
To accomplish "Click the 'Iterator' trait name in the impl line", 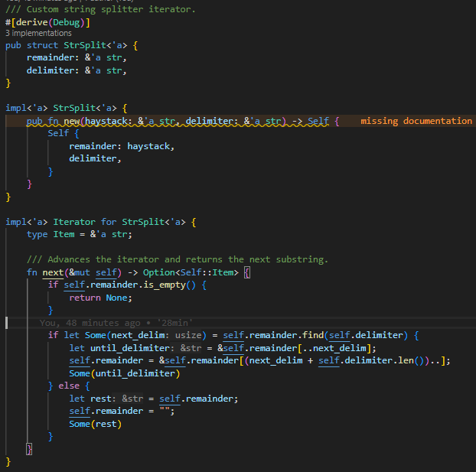I will pos(74,222).
